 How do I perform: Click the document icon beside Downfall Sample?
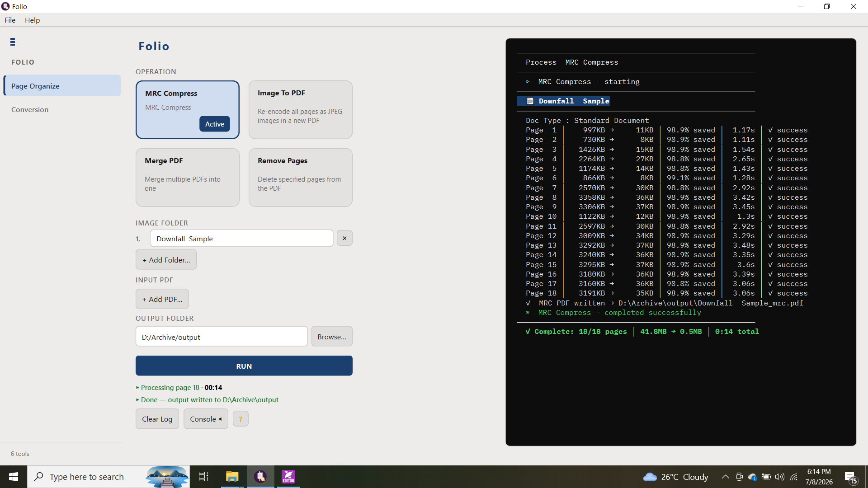[530, 101]
